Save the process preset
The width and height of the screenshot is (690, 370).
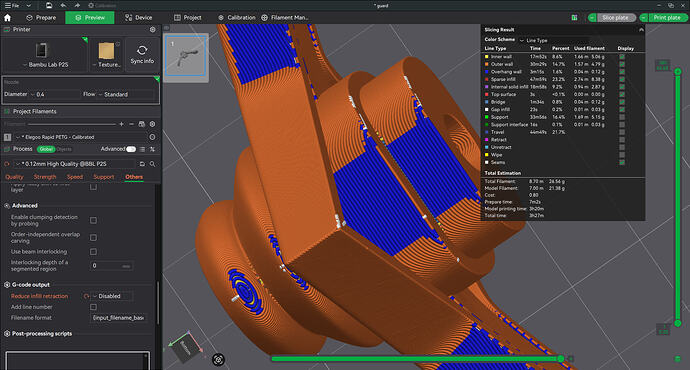[142, 164]
